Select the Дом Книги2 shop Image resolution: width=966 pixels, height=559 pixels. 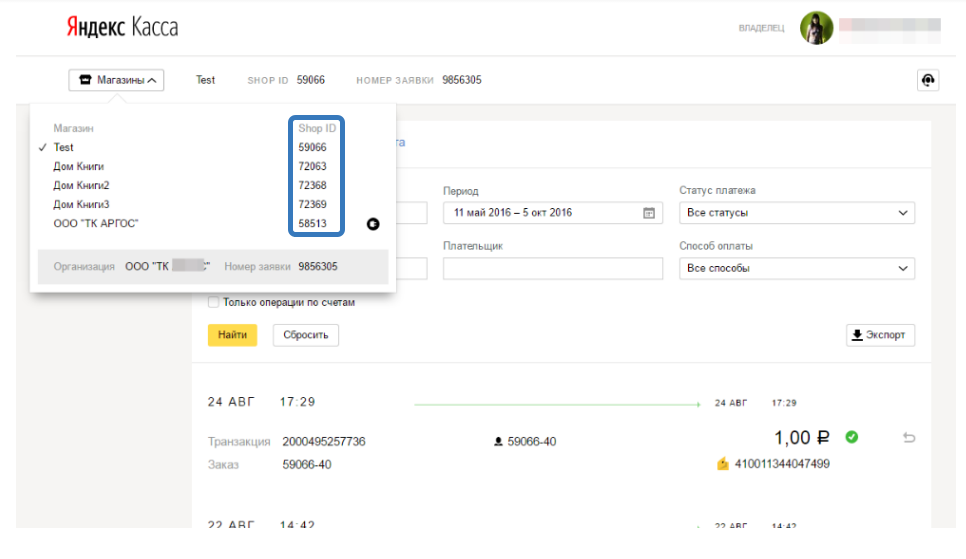pyautogui.click(x=81, y=186)
